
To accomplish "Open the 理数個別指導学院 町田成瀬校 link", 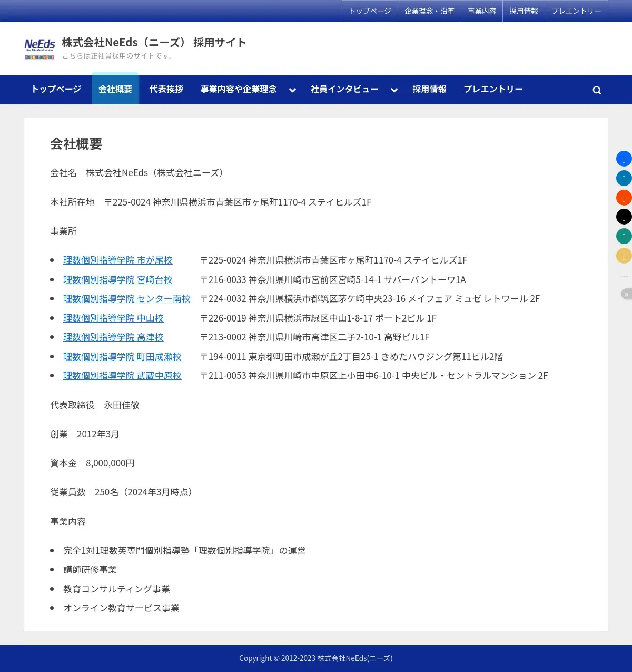I will pyautogui.click(x=122, y=357).
